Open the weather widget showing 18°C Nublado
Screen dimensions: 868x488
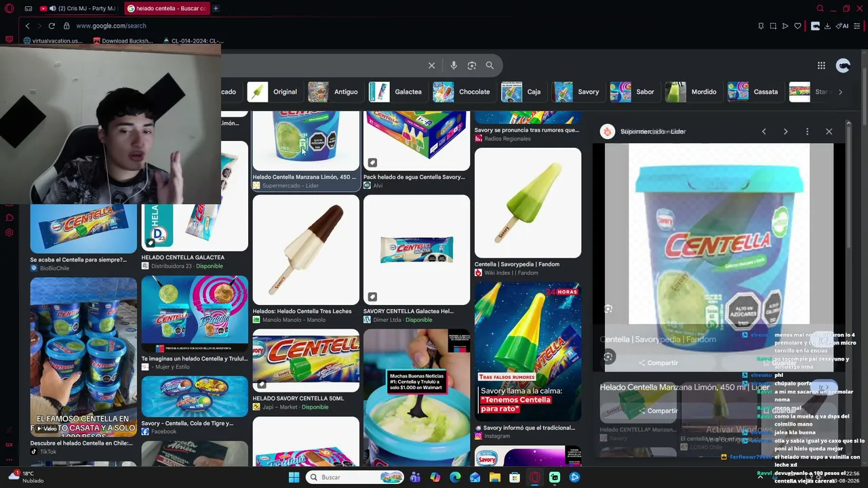pyautogui.click(x=27, y=477)
